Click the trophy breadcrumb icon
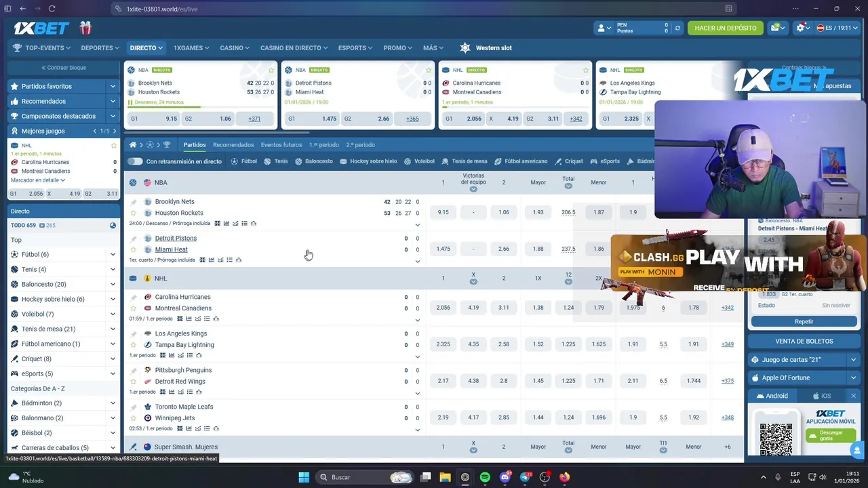The image size is (868, 488). (x=167, y=144)
